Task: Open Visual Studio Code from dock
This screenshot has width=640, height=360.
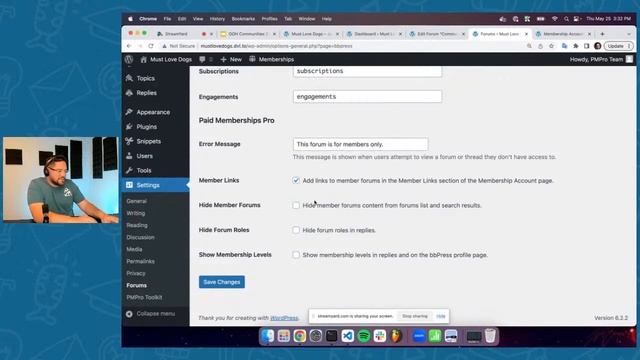Action: pyautogui.click(x=348, y=336)
